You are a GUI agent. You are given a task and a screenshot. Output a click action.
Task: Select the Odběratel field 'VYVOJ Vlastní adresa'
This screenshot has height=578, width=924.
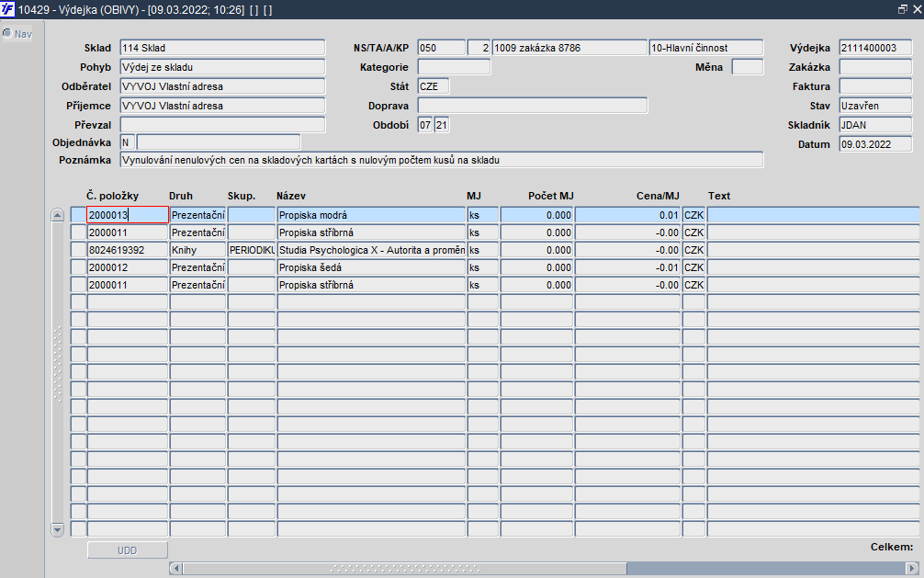click(x=222, y=86)
